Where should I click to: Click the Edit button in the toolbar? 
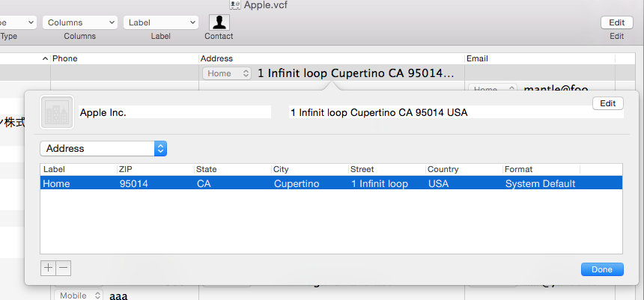[x=616, y=22]
